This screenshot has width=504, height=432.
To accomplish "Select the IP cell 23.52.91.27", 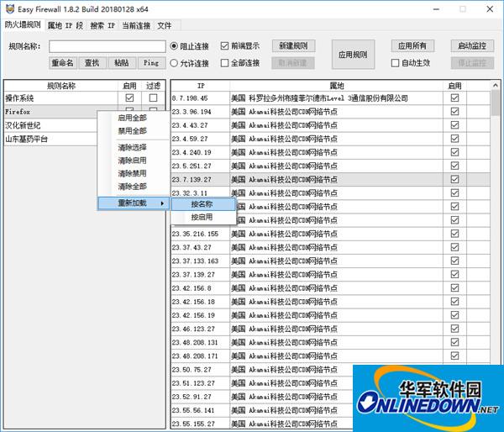I will point(200,397).
